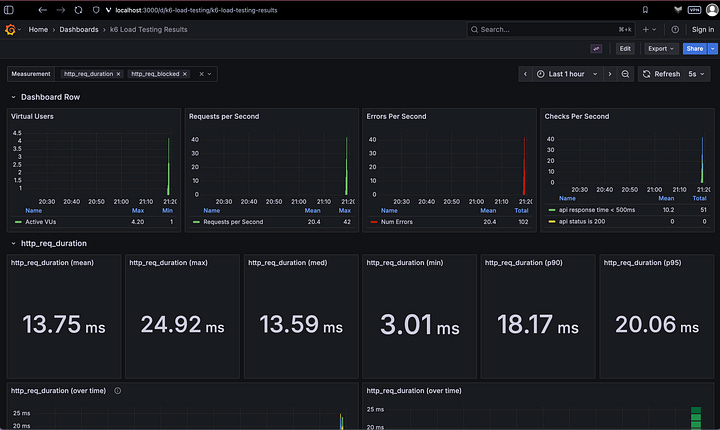This screenshot has width=720, height=430.
Task: Click the Grafana logo icon
Action: click(x=11, y=30)
